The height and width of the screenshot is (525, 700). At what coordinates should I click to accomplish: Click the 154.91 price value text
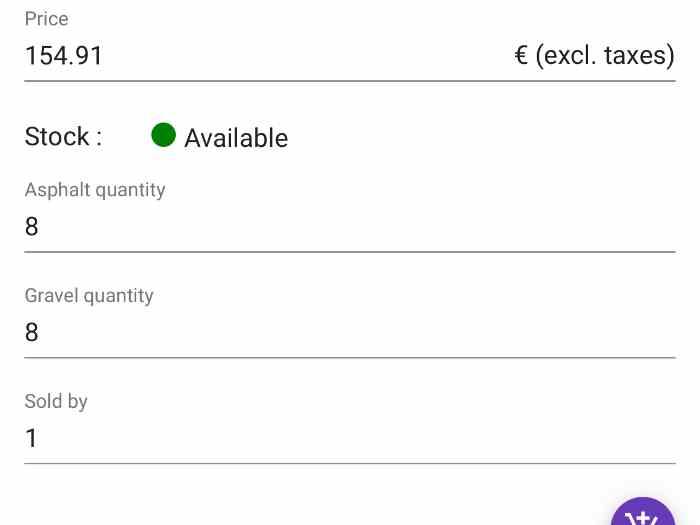point(64,56)
